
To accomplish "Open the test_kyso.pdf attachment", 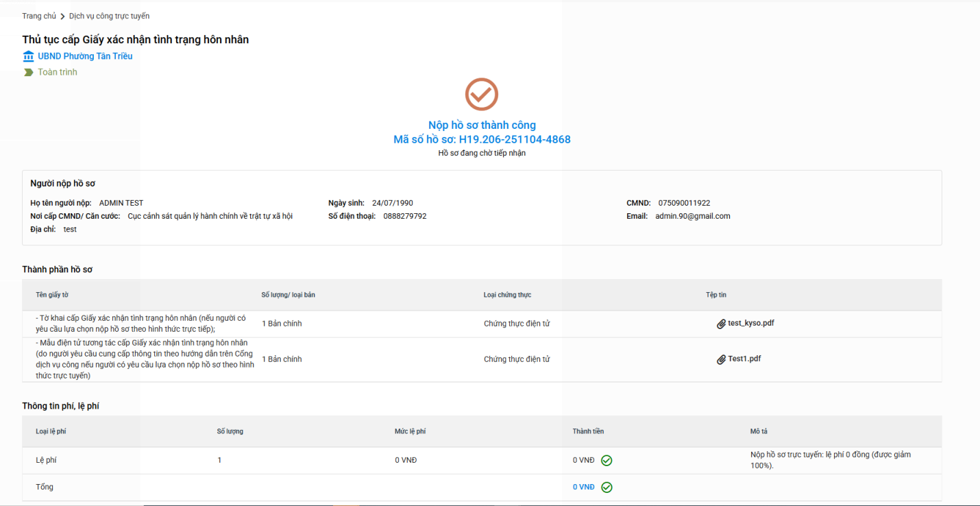I will tap(750, 324).
